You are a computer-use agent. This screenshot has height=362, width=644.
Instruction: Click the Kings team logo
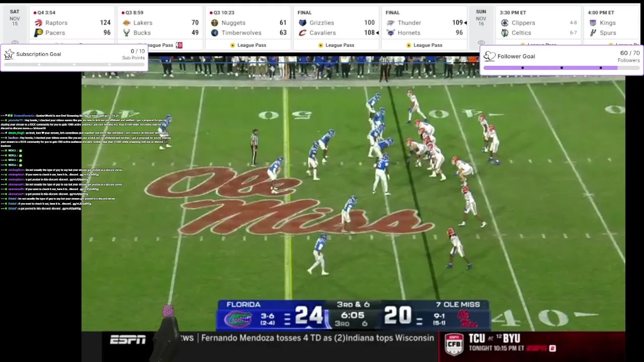(593, 23)
